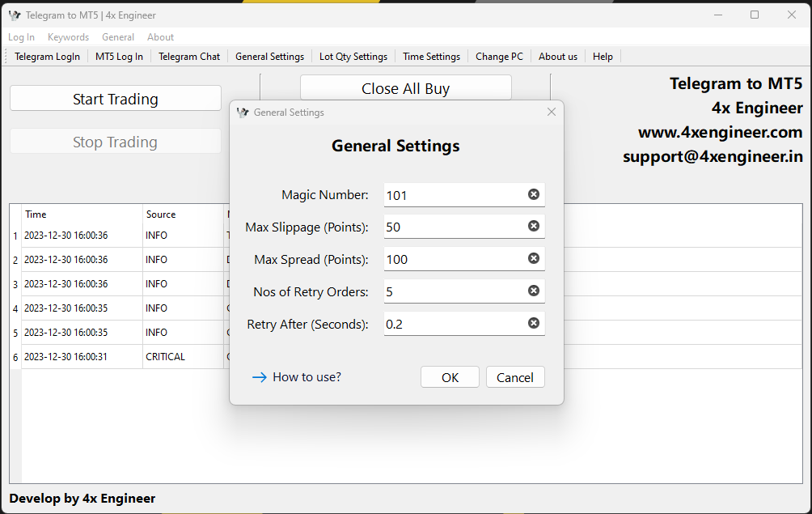Clear the Max Spread (Points) value
Screen dimensions: 812x514
pos(534,258)
